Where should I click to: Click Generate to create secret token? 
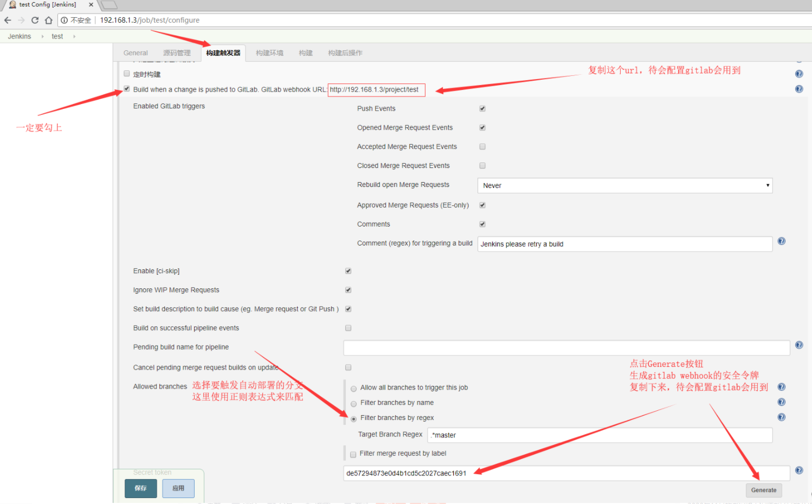pos(764,490)
